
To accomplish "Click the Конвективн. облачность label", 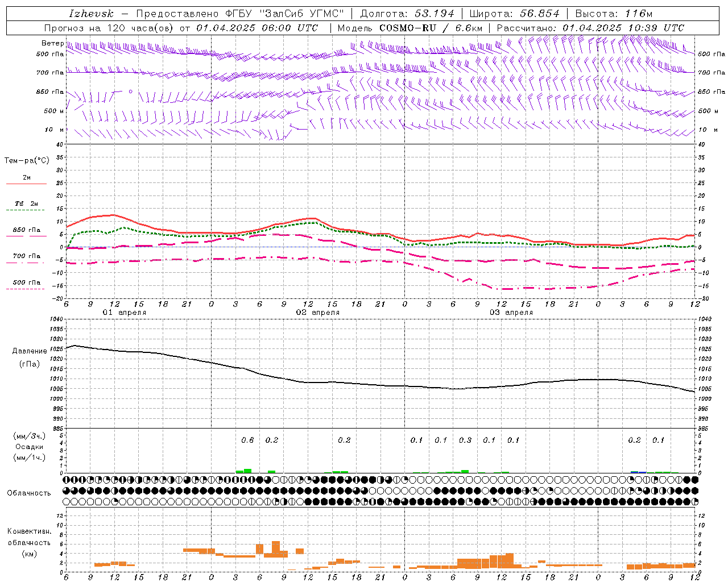I will pyautogui.click(x=29, y=537).
